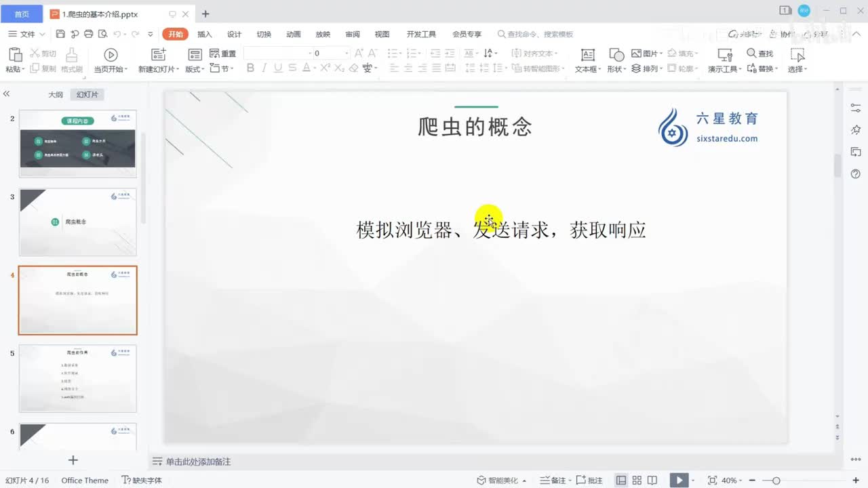Switch to Reading view in status bar
This screenshot has height=488, width=868.
652,480
